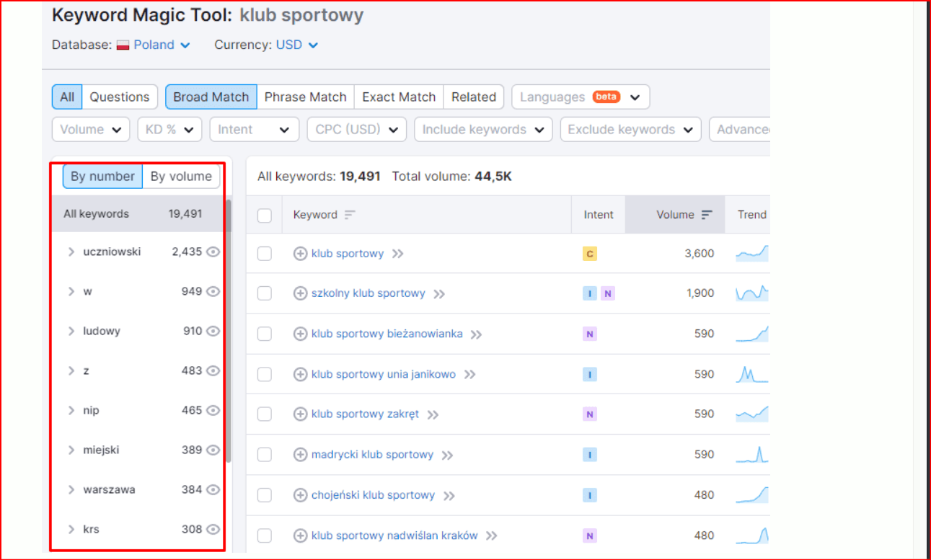Tick the select-all checkbox in table header
This screenshot has height=560, width=931.
265,215
